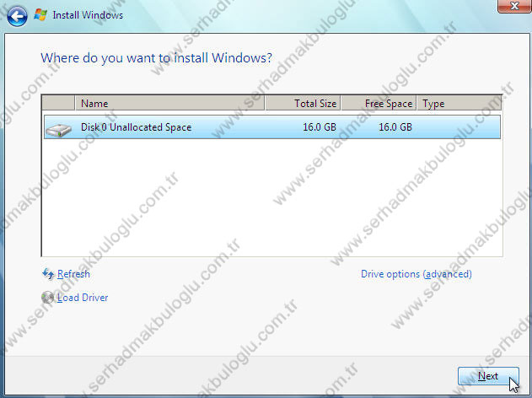Sort by Total Size column header

pos(303,104)
